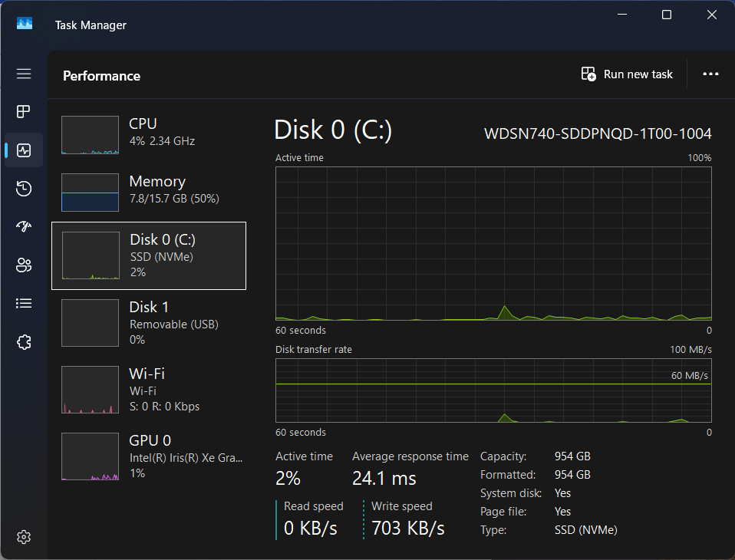Click the GPU 0 mini graph thumbnail
Viewport: 735px width, 560px height.
pos(90,456)
